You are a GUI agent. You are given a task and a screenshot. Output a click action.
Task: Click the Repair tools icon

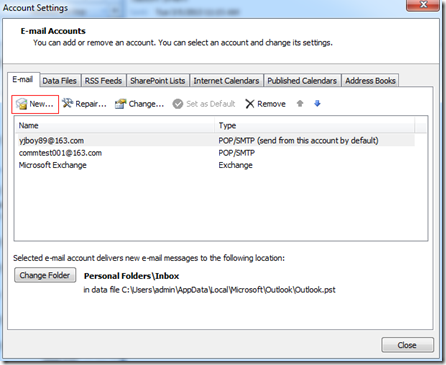(x=68, y=103)
